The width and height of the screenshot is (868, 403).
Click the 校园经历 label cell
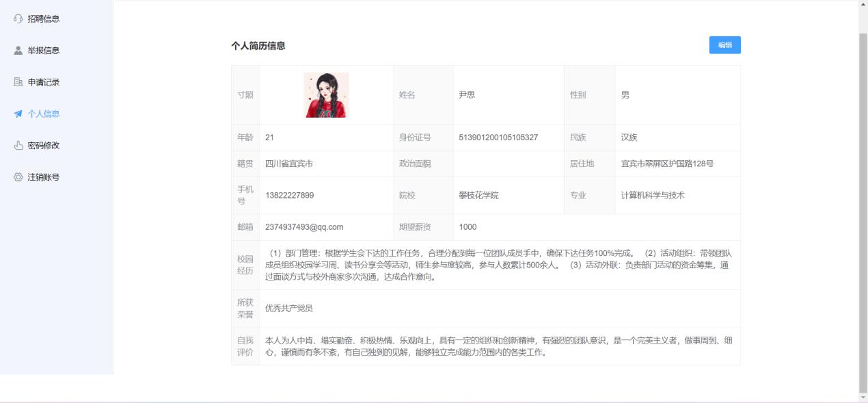coord(245,265)
